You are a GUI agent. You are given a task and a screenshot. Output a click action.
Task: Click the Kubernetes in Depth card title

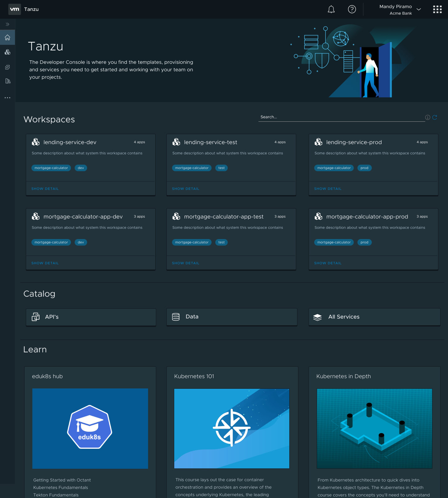click(x=343, y=376)
